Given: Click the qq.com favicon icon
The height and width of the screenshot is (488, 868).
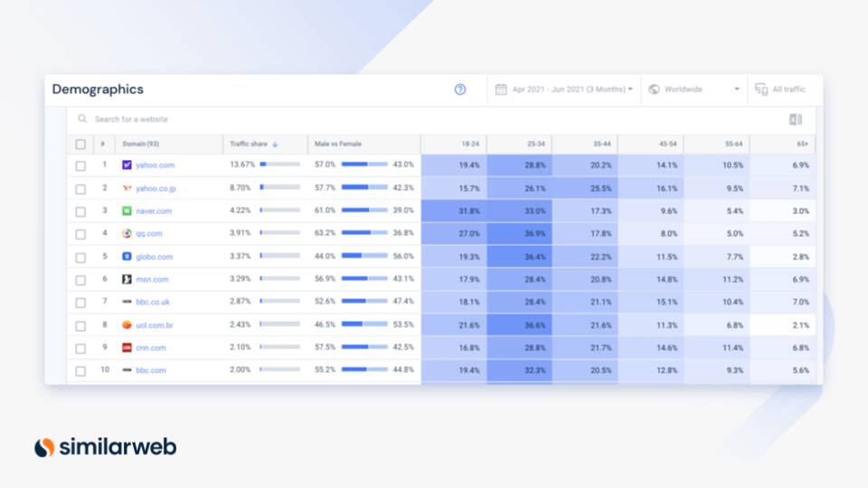Looking at the screenshot, I should pos(127,233).
